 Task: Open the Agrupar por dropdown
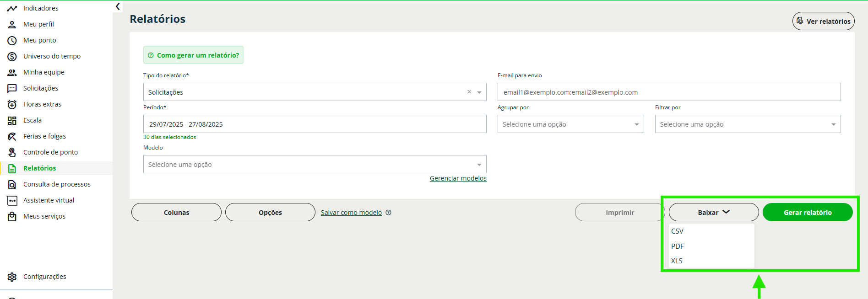[x=570, y=124]
